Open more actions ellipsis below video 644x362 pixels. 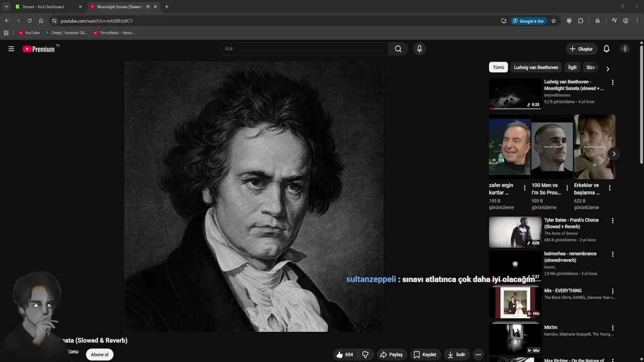478,354
